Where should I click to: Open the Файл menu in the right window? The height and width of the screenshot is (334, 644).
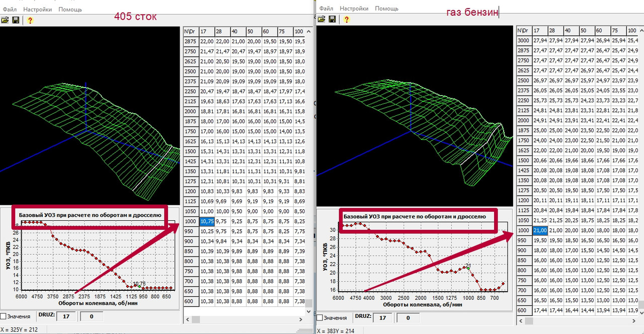326,9
